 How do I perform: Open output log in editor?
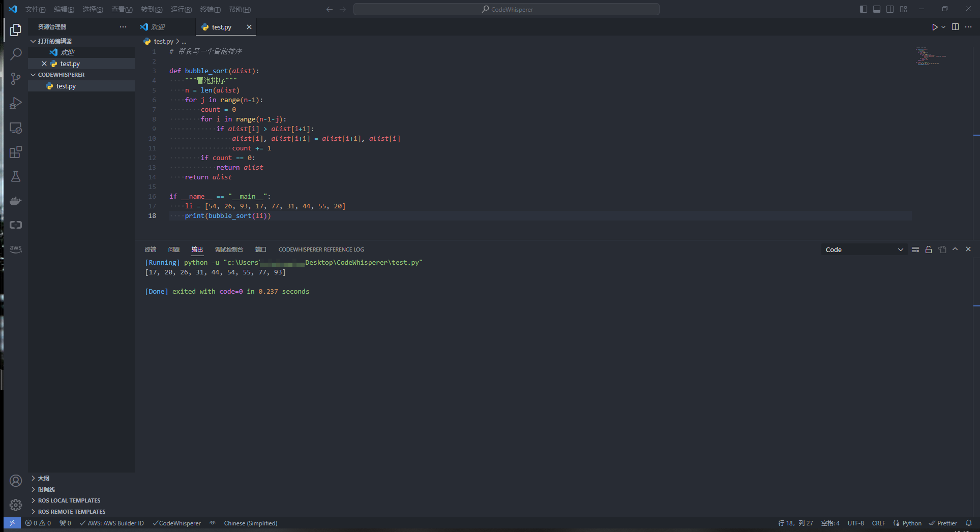tap(942, 249)
